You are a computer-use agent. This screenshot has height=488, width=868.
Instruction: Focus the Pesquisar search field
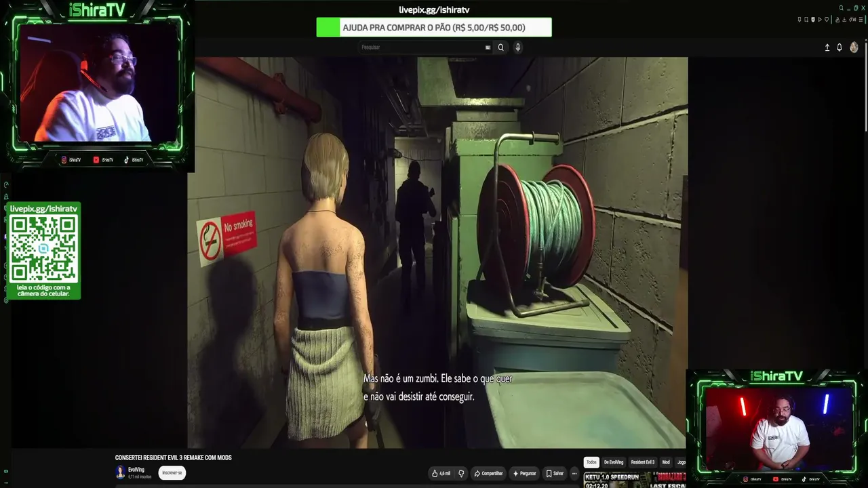(x=426, y=47)
